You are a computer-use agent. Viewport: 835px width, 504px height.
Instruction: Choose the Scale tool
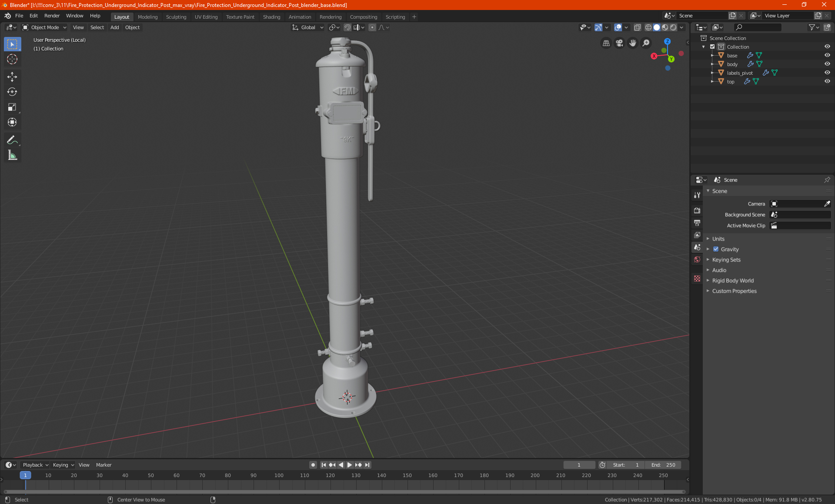pyautogui.click(x=12, y=107)
